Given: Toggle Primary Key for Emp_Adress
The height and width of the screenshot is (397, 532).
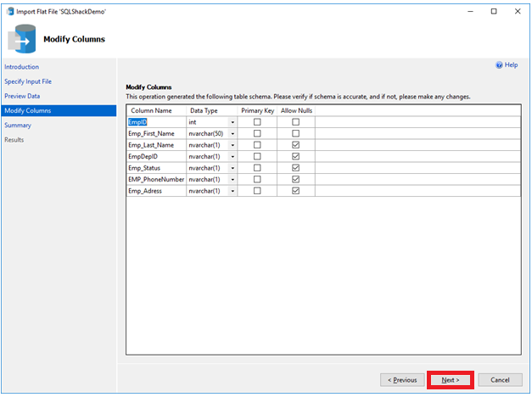Looking at the screenshot, I should 257,191.
